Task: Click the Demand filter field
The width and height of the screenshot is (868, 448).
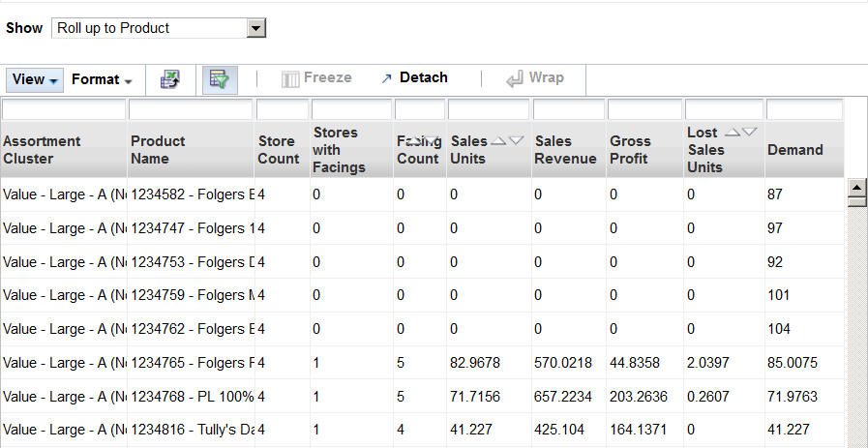Action: tap(804, 109)
